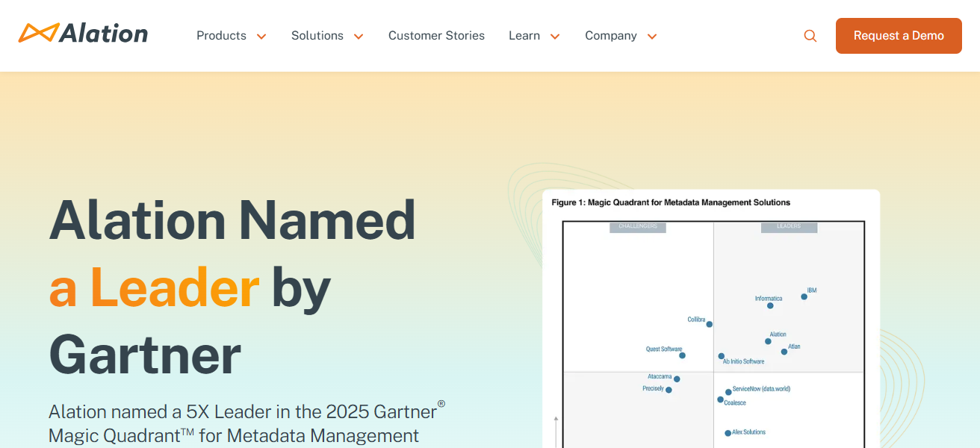980x448 pixels.
Task: Click the Company menu label
Action: point(611,36)
